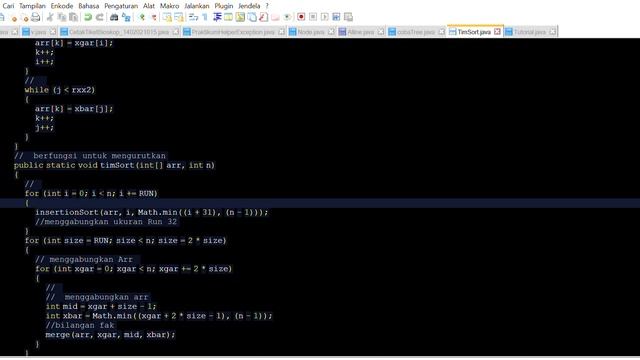
Task: Click comment "//menggabungkan ukuran Run 32"
Action: [106, 222]
